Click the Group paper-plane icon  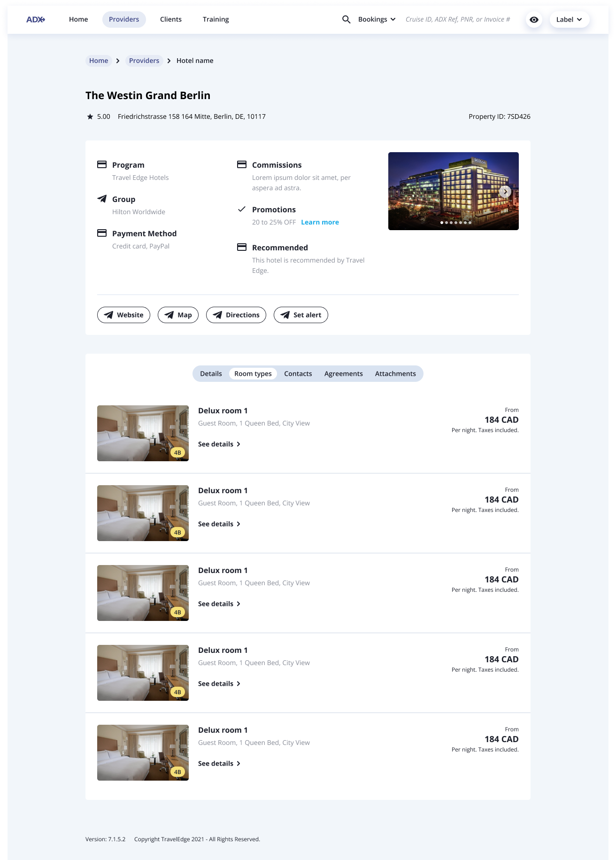[102, 199]
